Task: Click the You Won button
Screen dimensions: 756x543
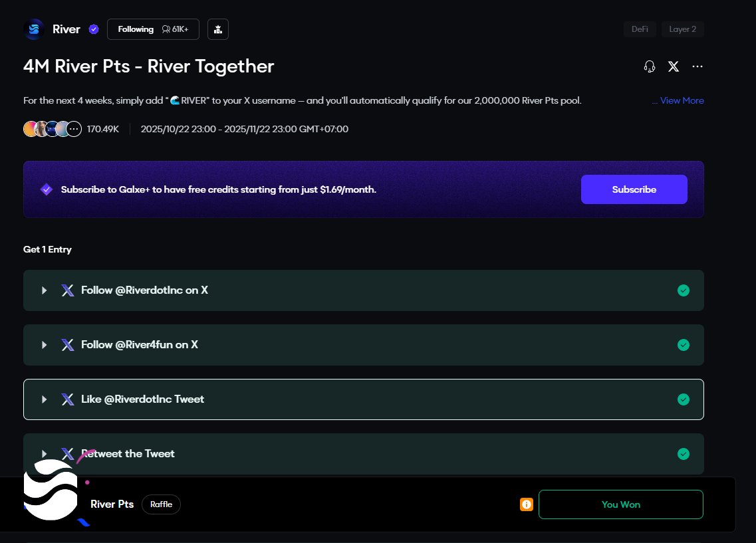Action: tap(620, 504)
